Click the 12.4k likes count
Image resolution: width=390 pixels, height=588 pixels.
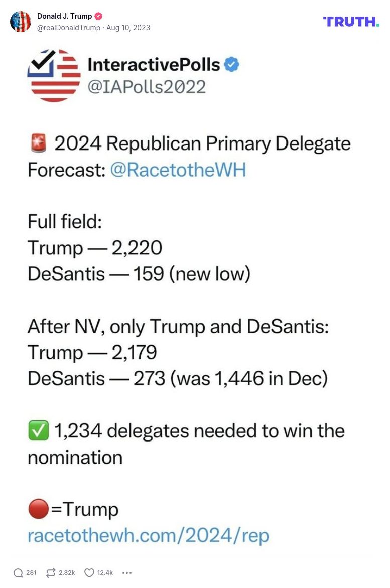(104, 572)
